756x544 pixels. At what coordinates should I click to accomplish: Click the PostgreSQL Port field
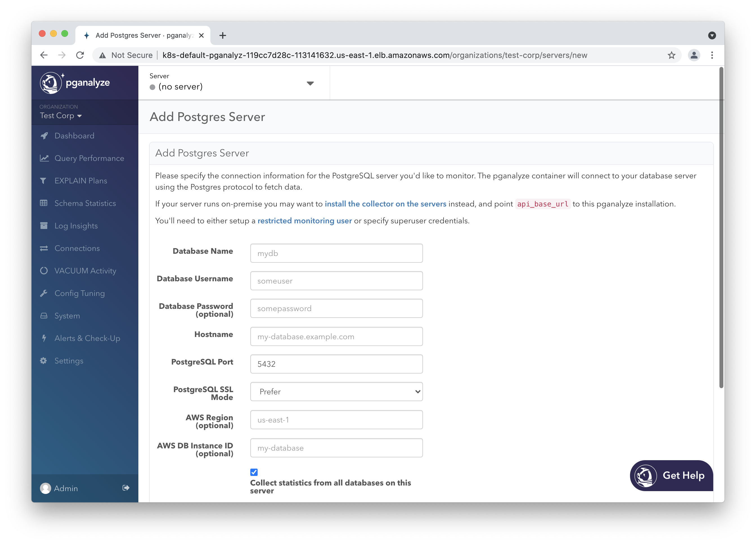coord(336,364)
